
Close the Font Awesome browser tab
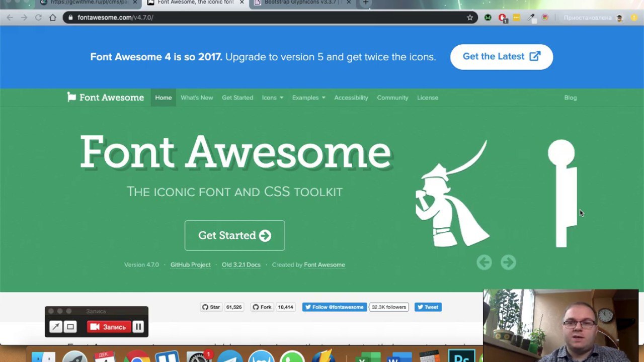pos(242,3)
